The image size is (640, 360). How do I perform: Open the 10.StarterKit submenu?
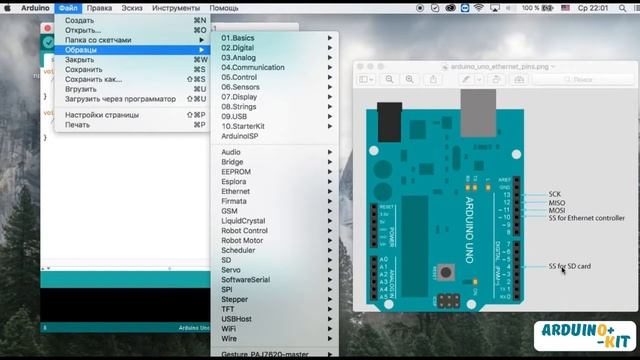(275, 126)
